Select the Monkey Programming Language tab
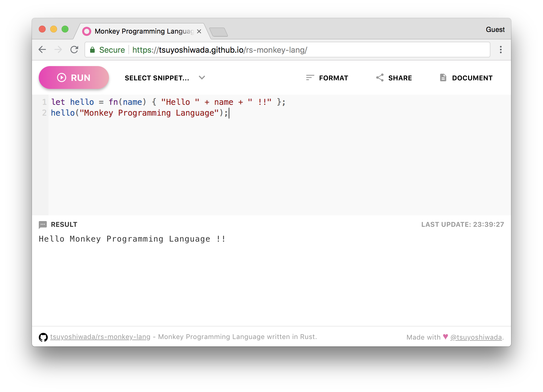The image size is (543, 392). coord(142,31)
